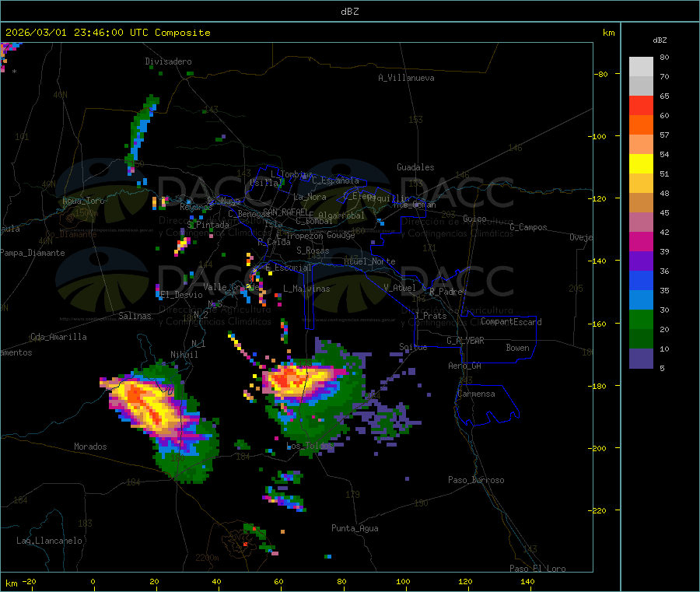The height and width of the screenshot is (592, 700).
Task: Select the "Morados" place label
Action: pyautogui.click(x=90, y=447)
